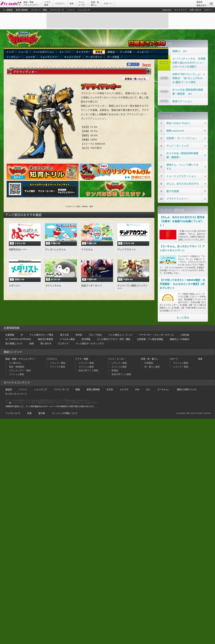Expand the アニメヒーロー dropdown
Screen dimensions: 215x644
[83, 4]
